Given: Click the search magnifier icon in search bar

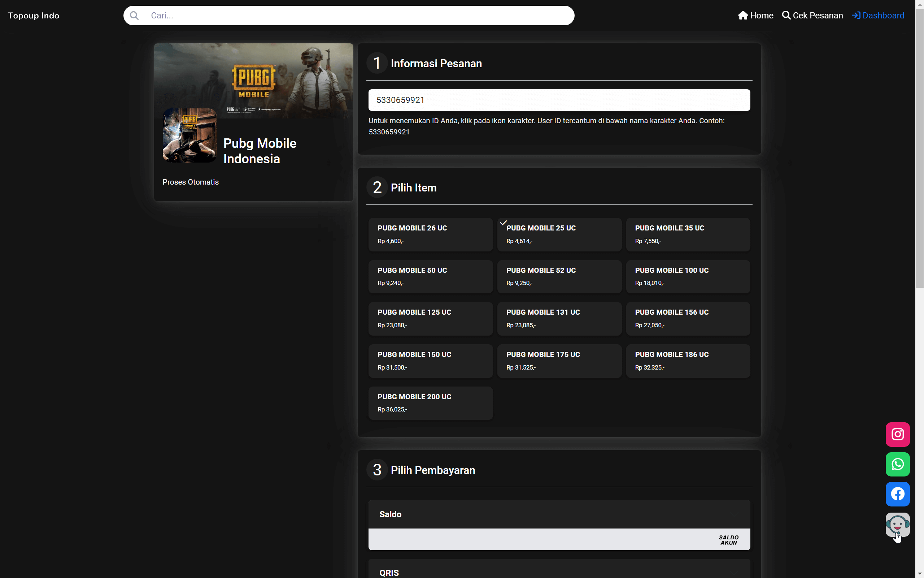Looking at the screenshot, I should pos(134,15).
